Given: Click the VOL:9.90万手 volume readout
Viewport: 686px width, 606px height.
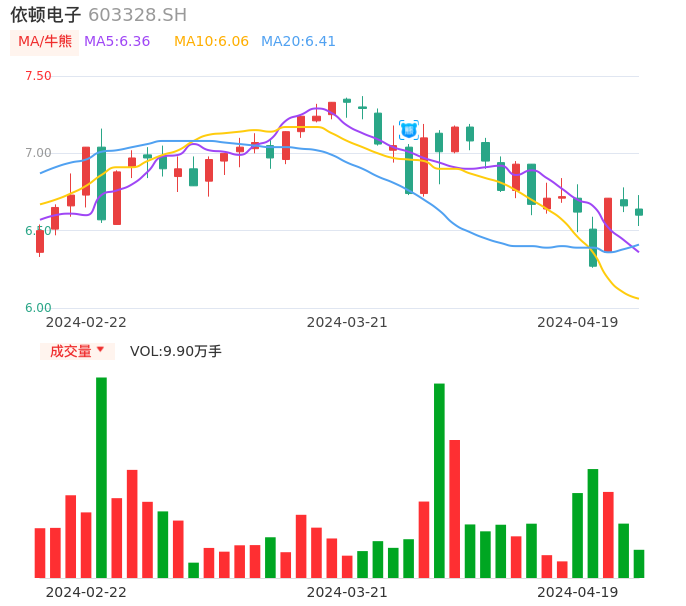Looking at the screenshot, I should (x=176, y=351).
